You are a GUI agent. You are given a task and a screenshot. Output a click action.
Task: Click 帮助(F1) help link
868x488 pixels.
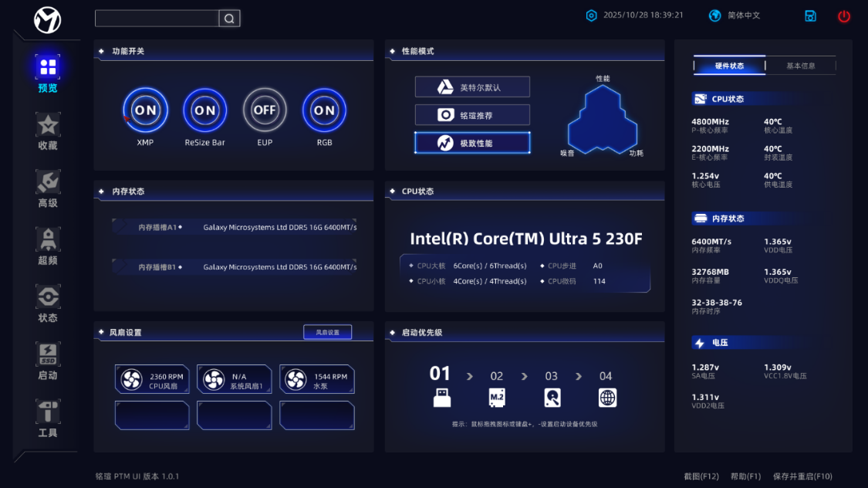pyautogui.click(x=745, y=476)
